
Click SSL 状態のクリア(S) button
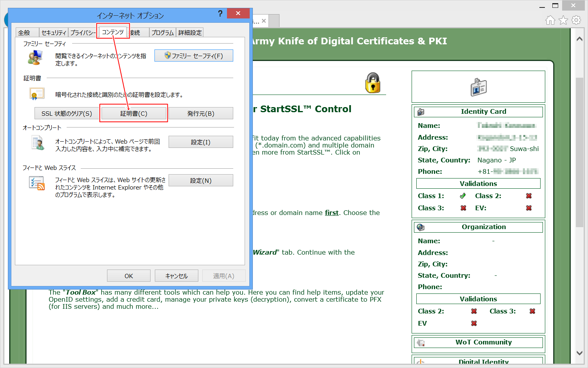[67, 113]
